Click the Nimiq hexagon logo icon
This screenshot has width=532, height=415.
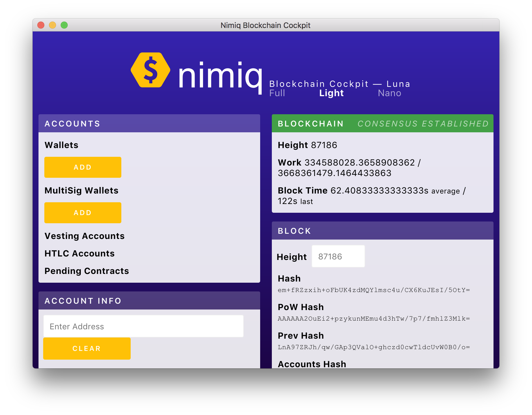(x=150, y=70)
